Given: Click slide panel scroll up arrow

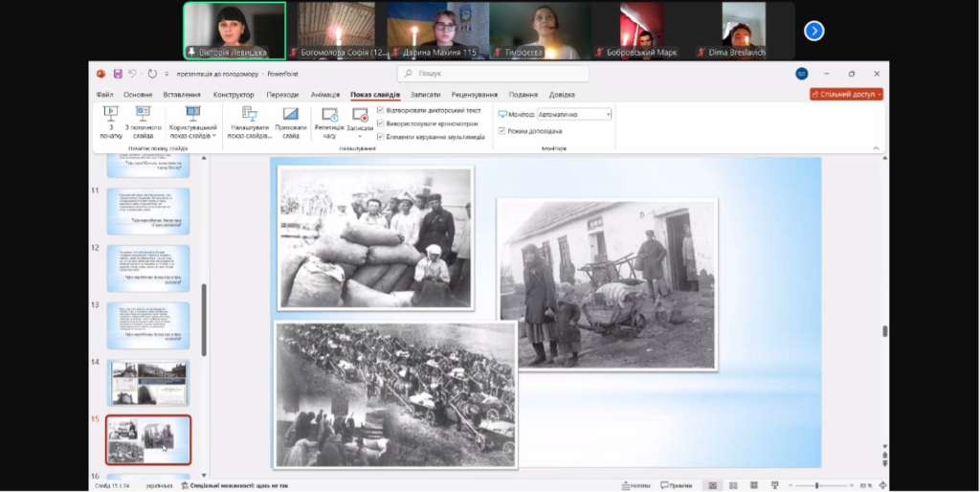Looking at the screenshot, I should pos(203,158).
